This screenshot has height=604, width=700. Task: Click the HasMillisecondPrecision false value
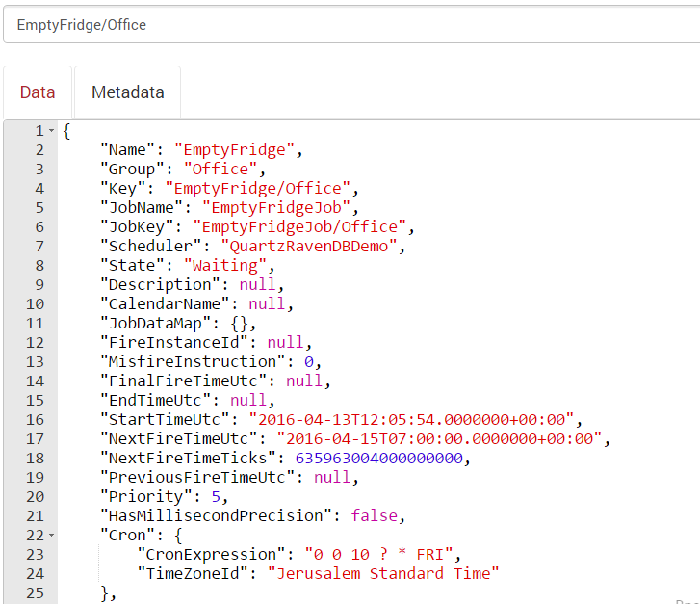click(x=375, y=515)
